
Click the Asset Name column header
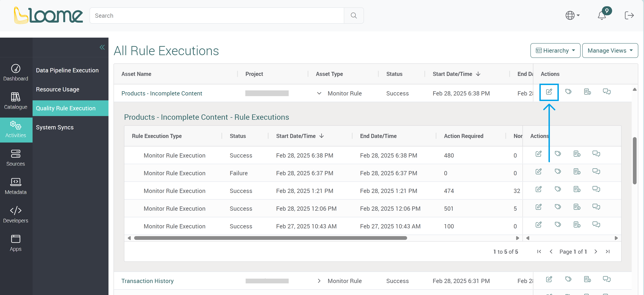click(136, 74)
